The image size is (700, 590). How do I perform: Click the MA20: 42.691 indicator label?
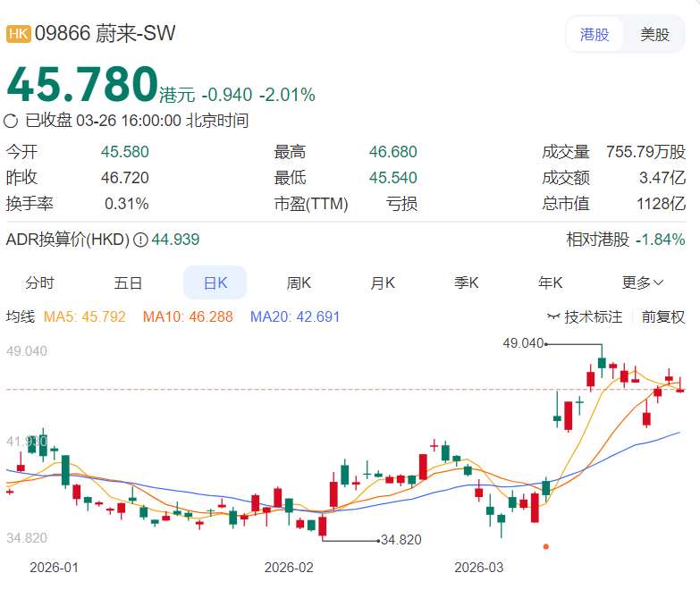pyautogui.click(x=295, y=316)
